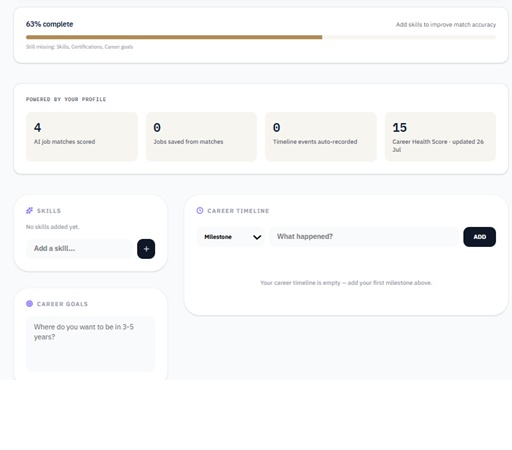512x450 pixels.
Task: Click the 'AI job matches scored' card
Action: 82,137
